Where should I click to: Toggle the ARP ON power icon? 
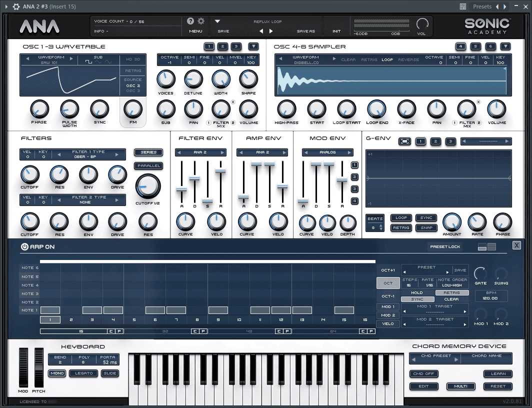[24, 246]
